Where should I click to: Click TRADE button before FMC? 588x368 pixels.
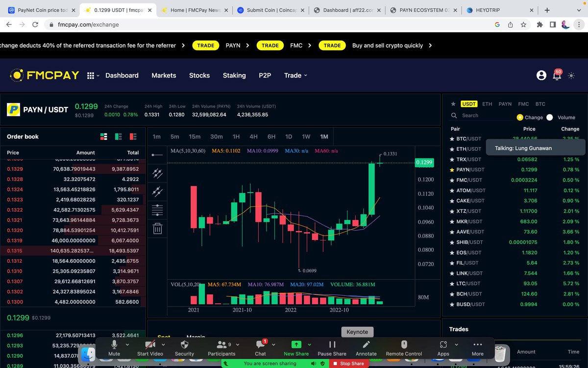click(x=270, y=45)
